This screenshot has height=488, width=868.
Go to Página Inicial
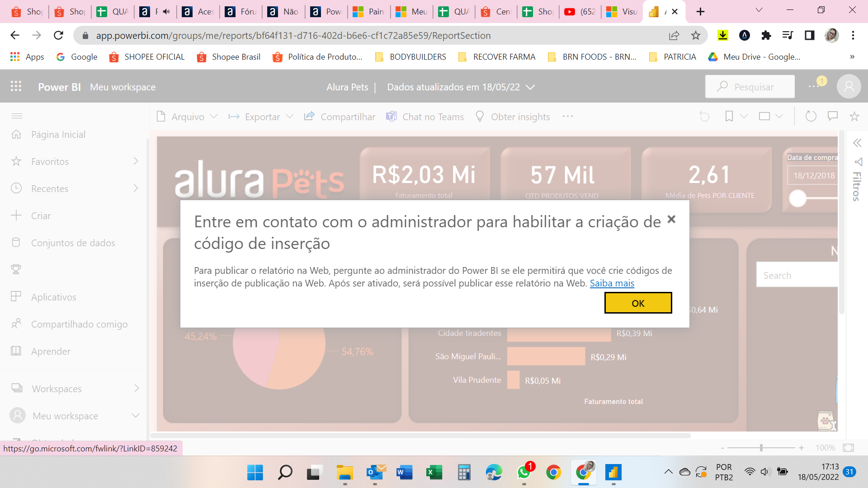click(58, 135)
